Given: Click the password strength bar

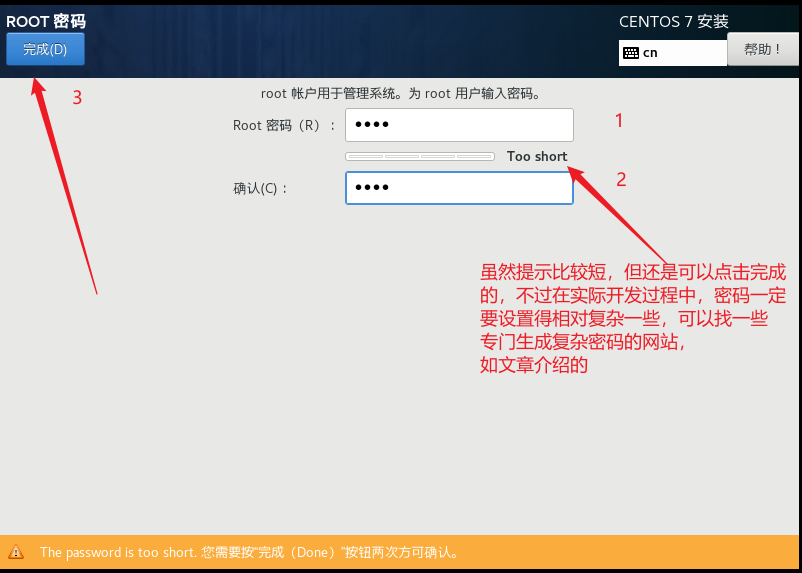Looking at the screenshot, I should click(x=420, y=157).
